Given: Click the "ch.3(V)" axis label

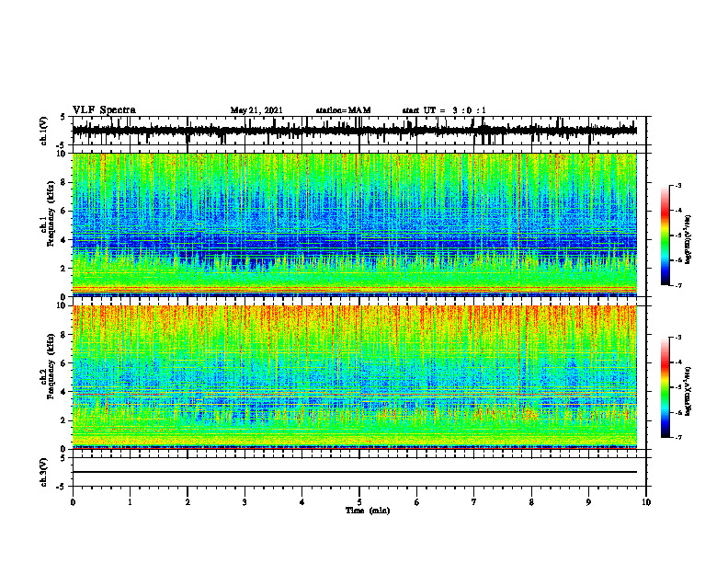Looking at the screenshot, I should click(44, 472).
